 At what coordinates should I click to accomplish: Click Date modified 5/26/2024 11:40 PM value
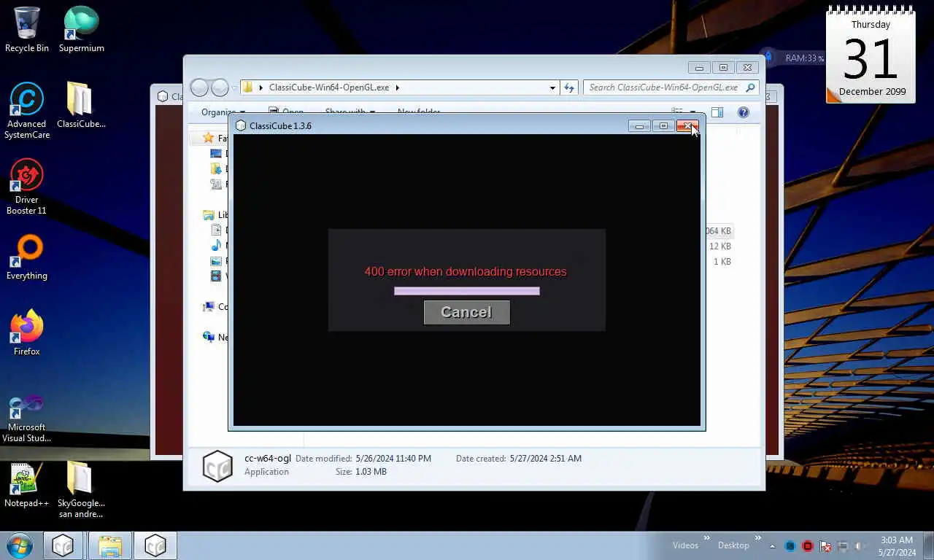coord(393,459)
